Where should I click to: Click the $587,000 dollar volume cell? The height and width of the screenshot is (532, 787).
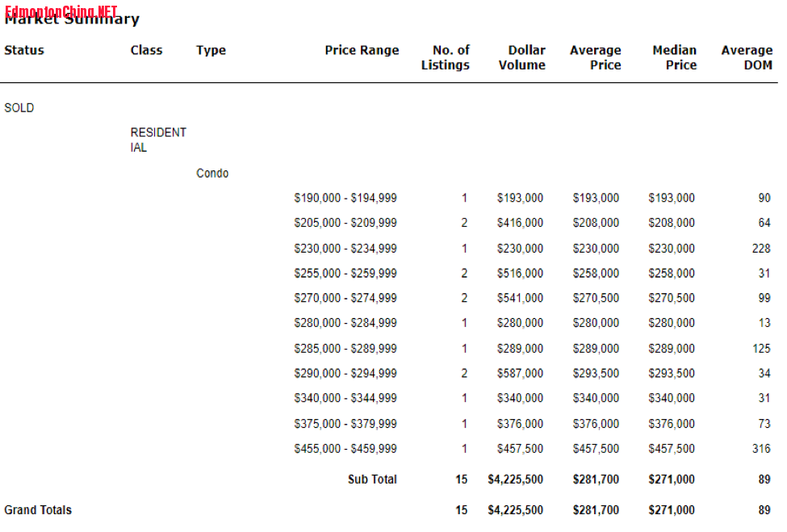coord(520,374)
